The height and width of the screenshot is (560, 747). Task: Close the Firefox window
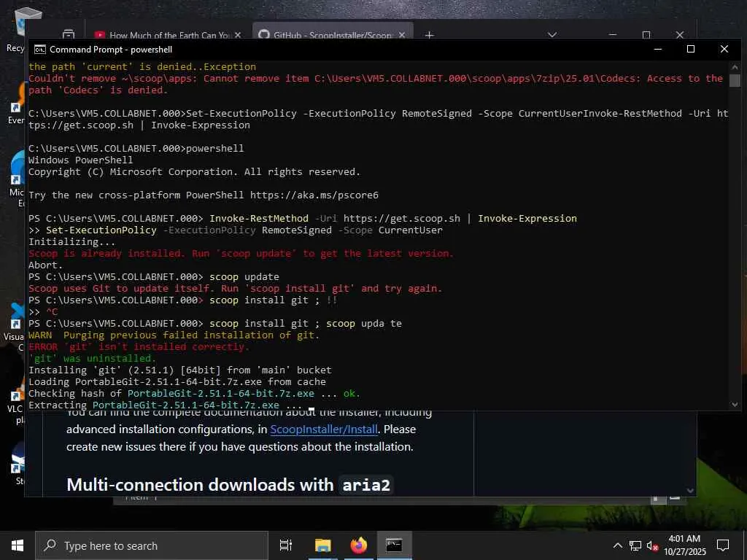pyautogui.click(x=680, y=35)
